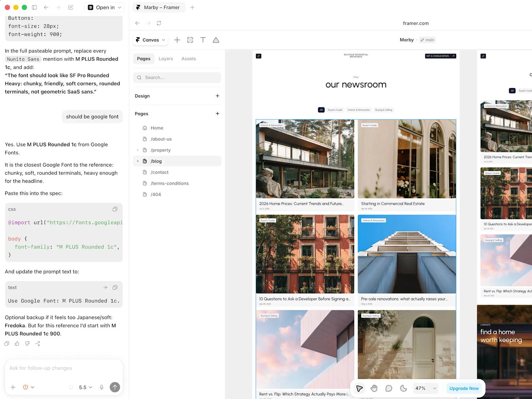Image resolution: width=532 pixels, height=399 pixels.
Task: Share the chat response
Action: (x=38, y=344)
